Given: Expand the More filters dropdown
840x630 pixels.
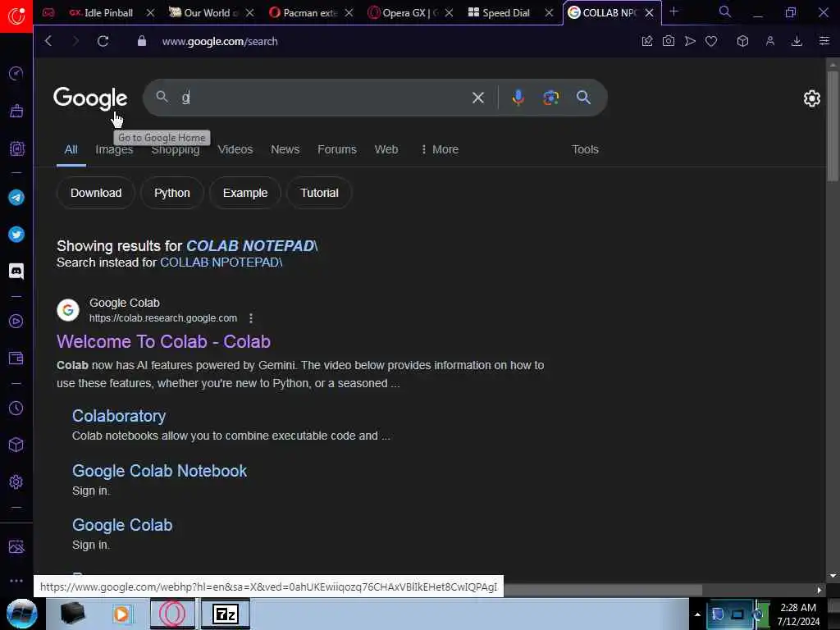Looking at the screenshot, I should (440, 149).
